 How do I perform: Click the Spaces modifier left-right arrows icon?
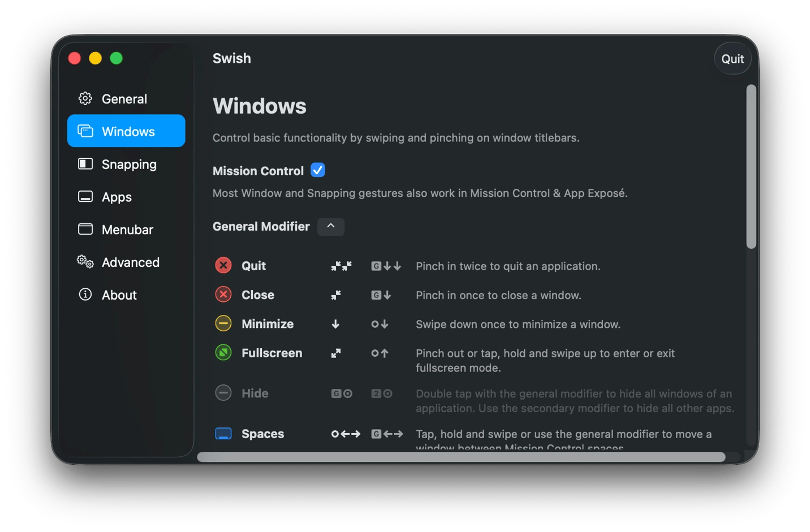coord(387,434)
